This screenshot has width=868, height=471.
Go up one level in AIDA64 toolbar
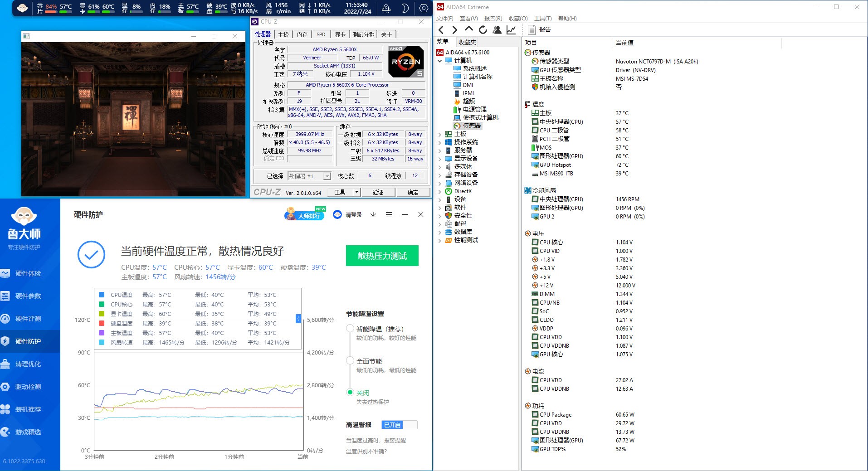pos(469,29)
